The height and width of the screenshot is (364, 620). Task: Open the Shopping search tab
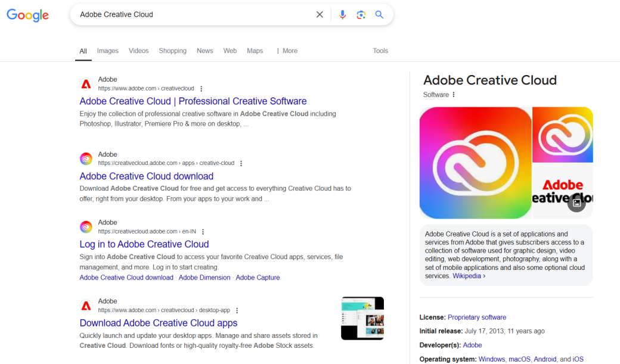[x=172, y=51]
